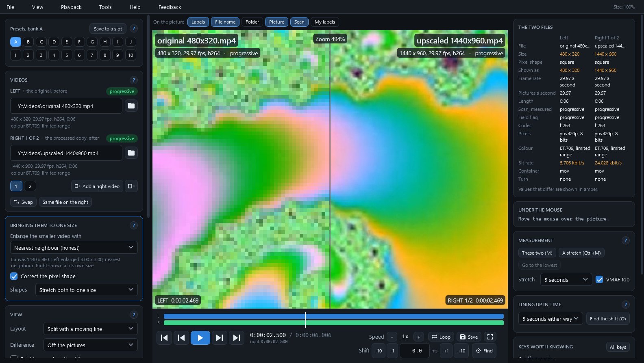Screen dimensions: 644x363
Task: Open help for the Measurement panel
Action: [626, 240]
